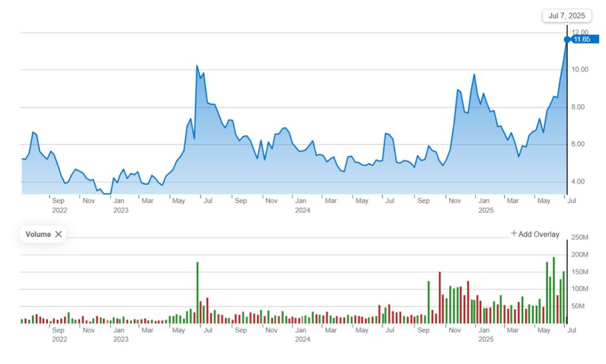
Task: Select the Volume indicator label
Action: 38,234
